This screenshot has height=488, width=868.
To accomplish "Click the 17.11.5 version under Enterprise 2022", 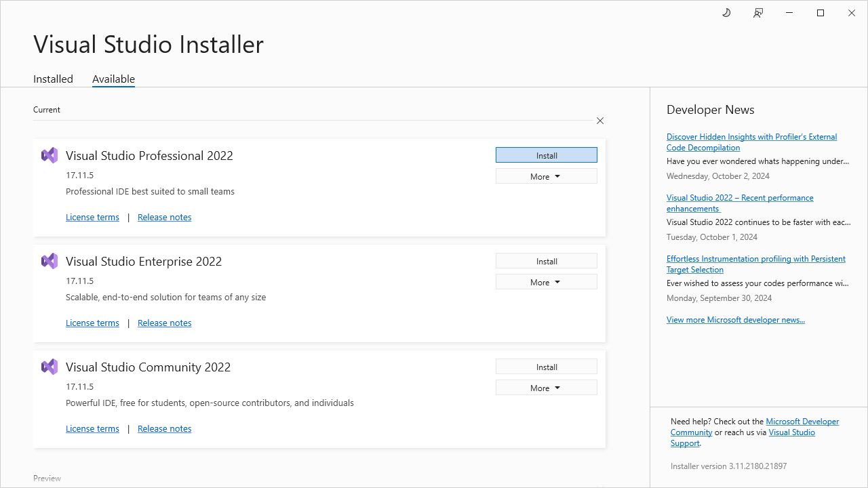I will click(x=79, y=281).
